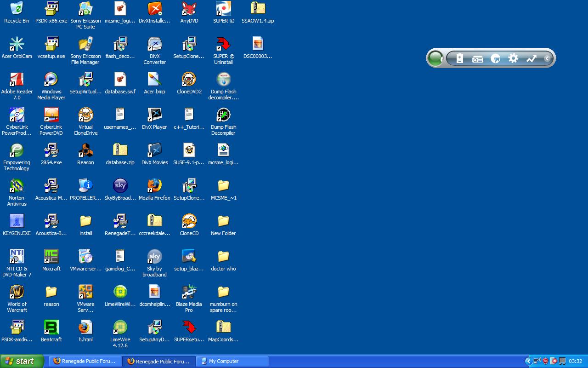Collapse the Acer toolbar with its arrow
This screenshot has height=368, width=588.
point(547,58)
